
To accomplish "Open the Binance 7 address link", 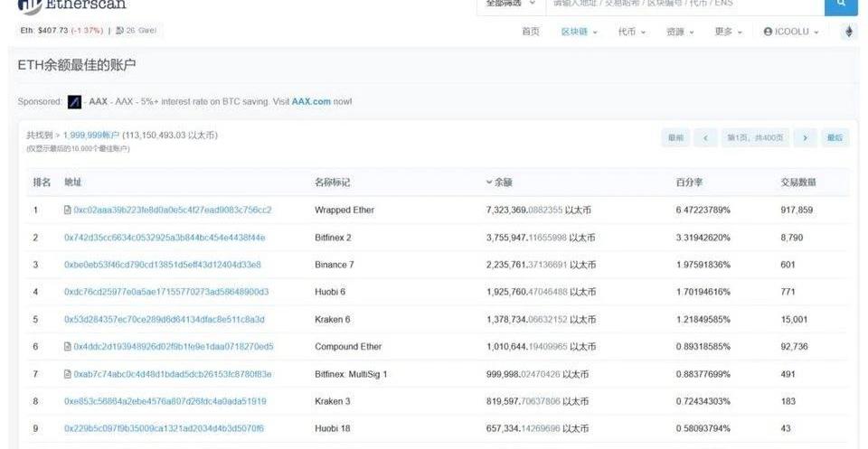I will pos(163,265).
